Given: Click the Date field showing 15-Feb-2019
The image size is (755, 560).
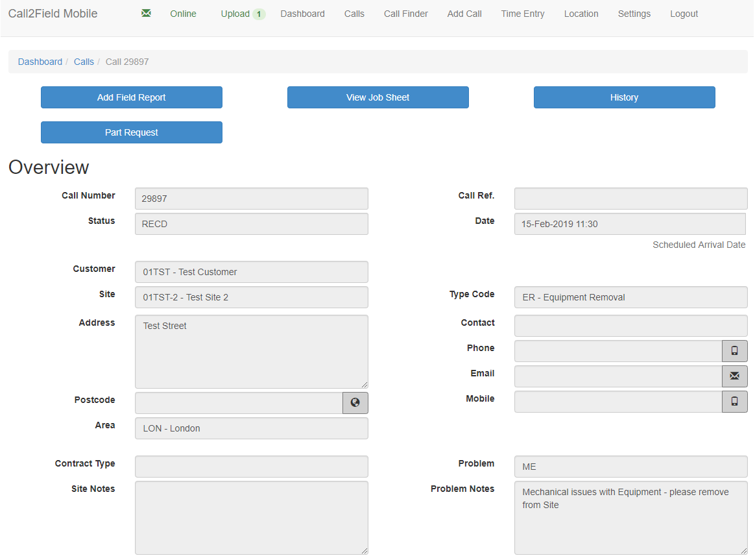Looking at the screenshot, I should pos(629,224).
